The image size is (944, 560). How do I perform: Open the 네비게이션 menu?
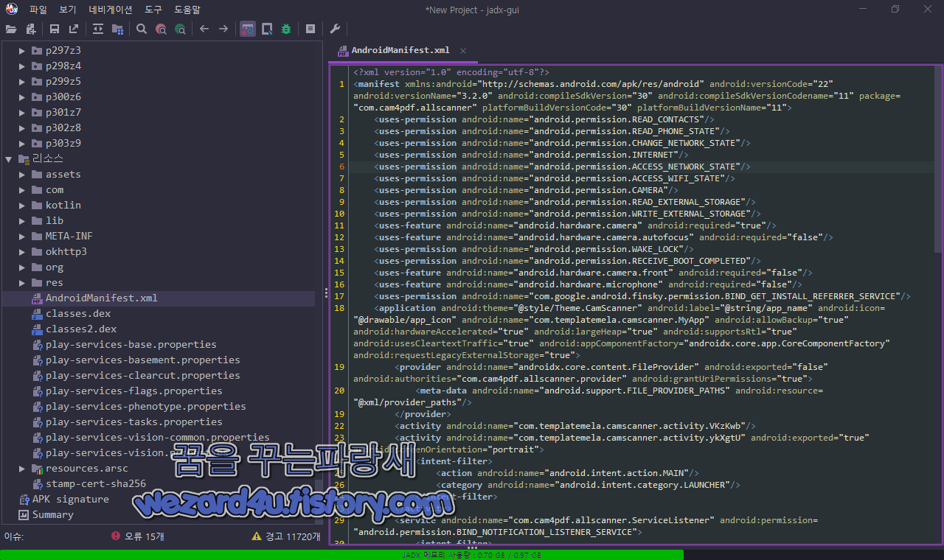(111, 10)
